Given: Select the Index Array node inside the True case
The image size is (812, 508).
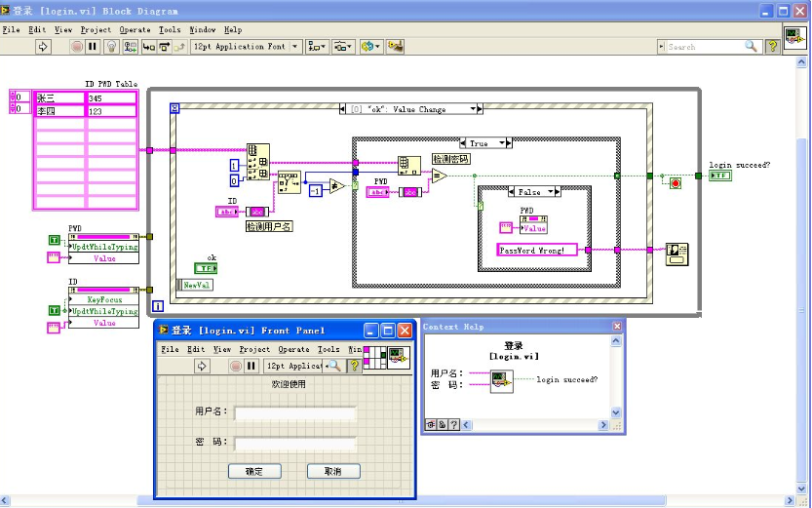Looking at the screenshot, I should [x=409, y=166].
